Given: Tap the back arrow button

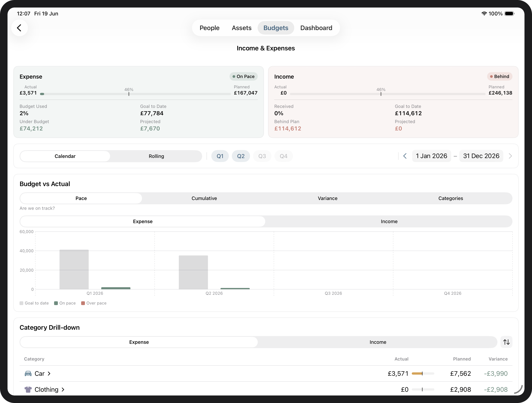Looking at the screenshot, I should click(x=19, y=28).
